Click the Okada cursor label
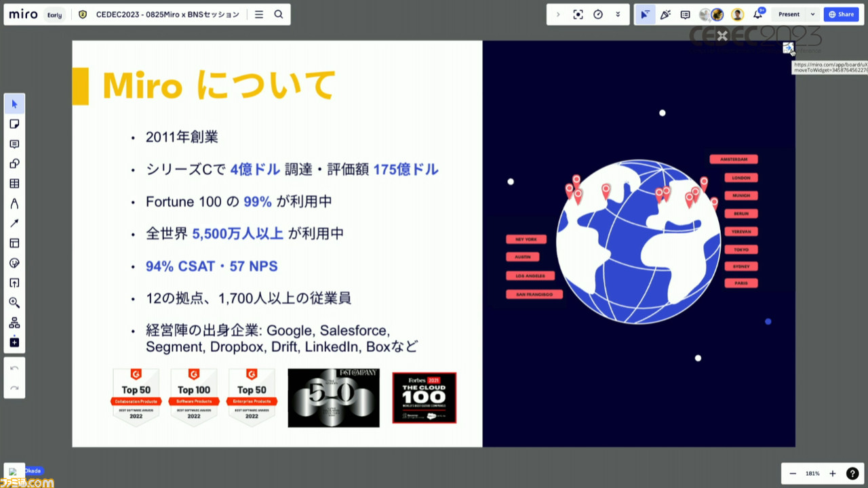This screenshot has height=488, width=868. [33, 470]
